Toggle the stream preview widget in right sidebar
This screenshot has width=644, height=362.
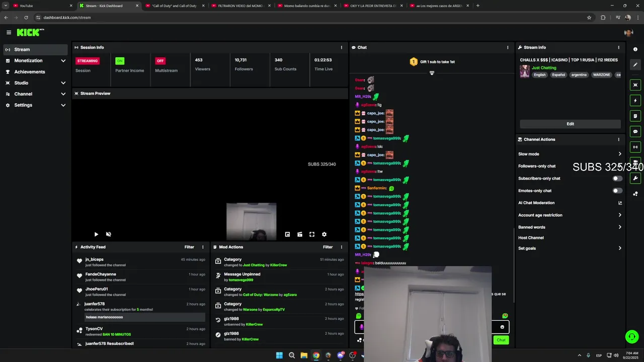635,85
